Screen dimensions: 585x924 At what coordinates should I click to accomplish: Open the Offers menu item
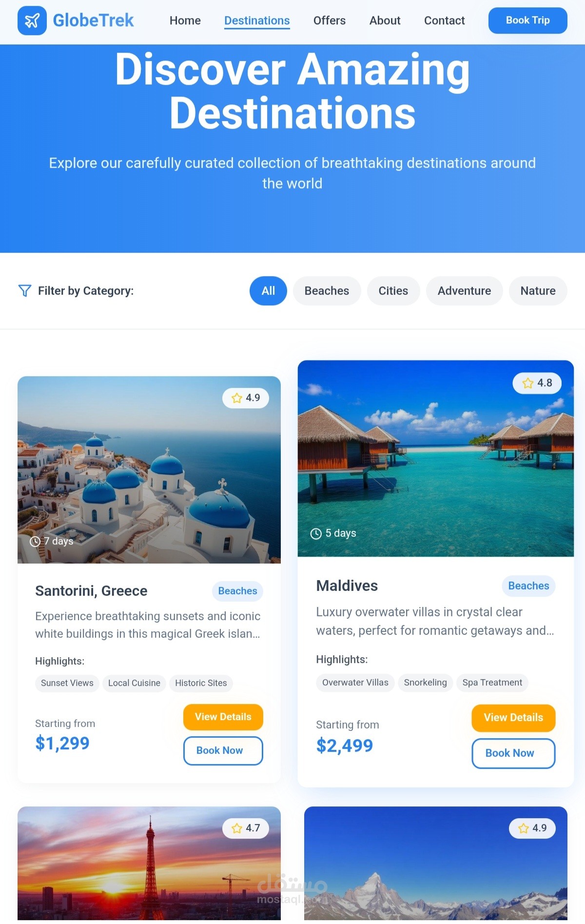330,20
